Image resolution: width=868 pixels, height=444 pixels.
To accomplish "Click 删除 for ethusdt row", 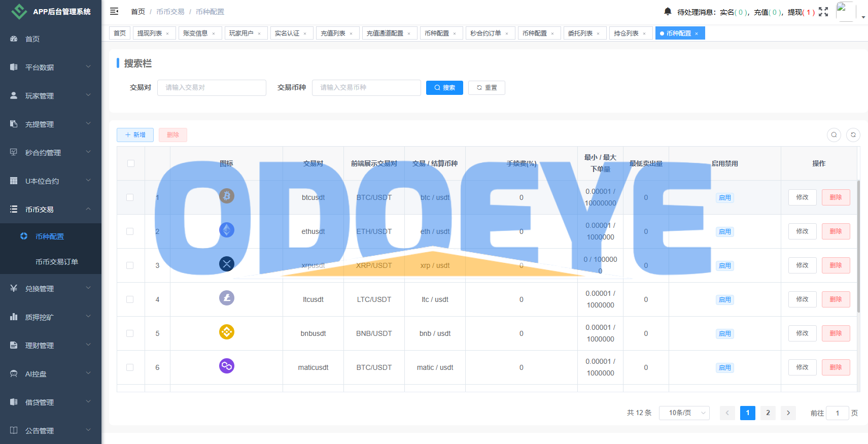I will (x=836, y=231).
